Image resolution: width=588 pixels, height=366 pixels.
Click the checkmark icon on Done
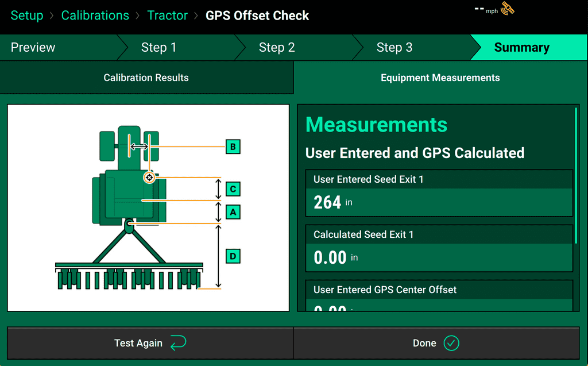tap(451, 343)
